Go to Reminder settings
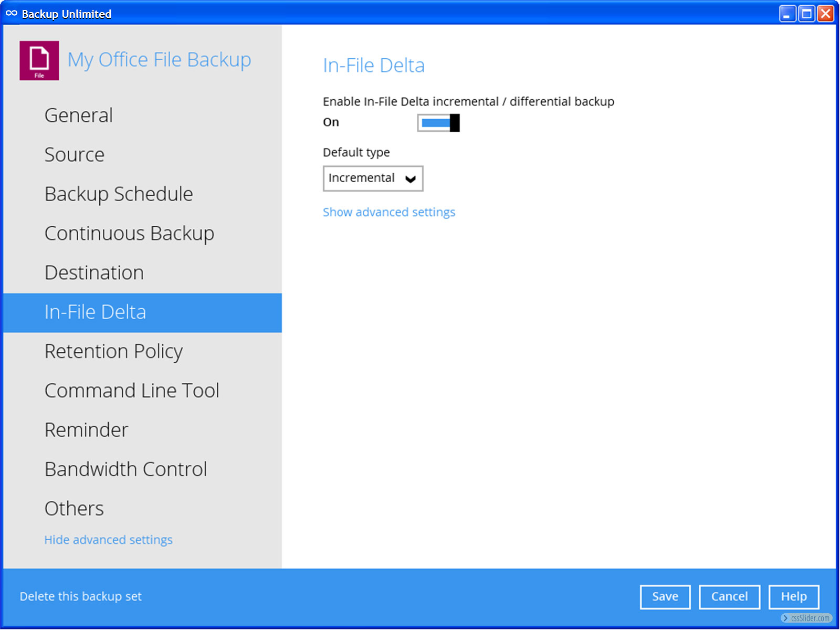The width and height of the screenshot is (840, 630). point(86,430)
